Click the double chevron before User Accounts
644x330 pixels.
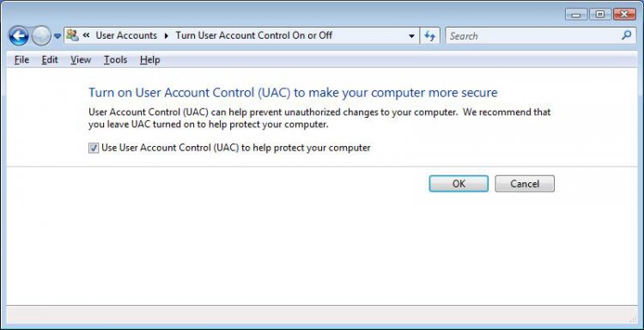(x=86, y=35)
